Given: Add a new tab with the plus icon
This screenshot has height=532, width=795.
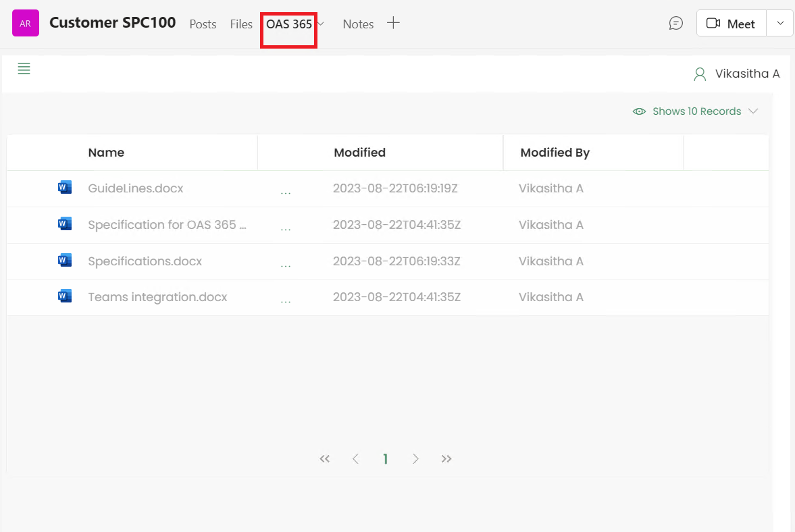Looking at the screenshot, I should pyautogui.click(x=393, y=22).
